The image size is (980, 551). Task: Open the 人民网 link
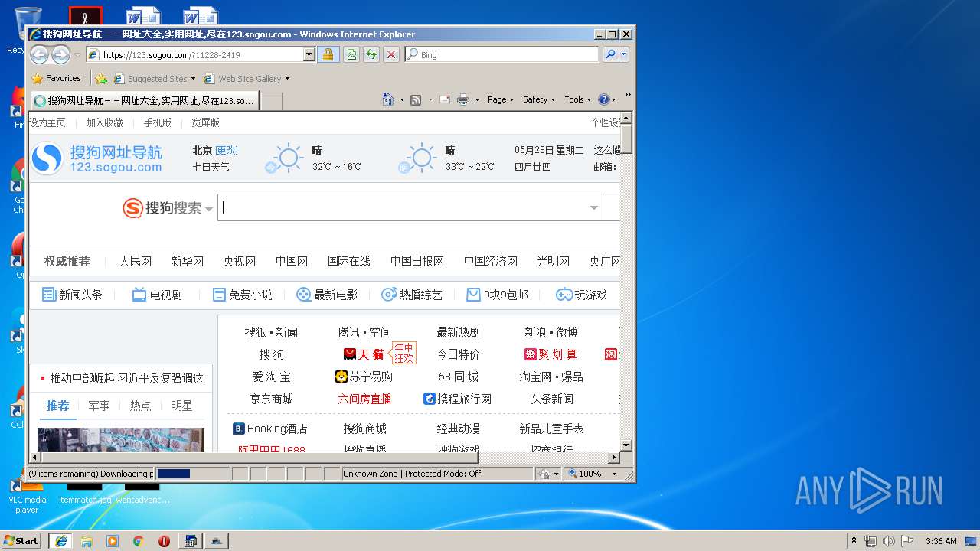(135, 261)
